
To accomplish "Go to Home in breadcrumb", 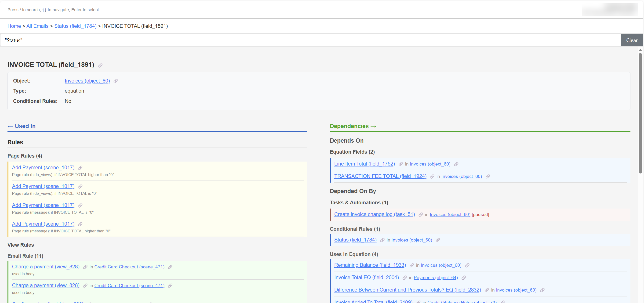I will (14, 26).
